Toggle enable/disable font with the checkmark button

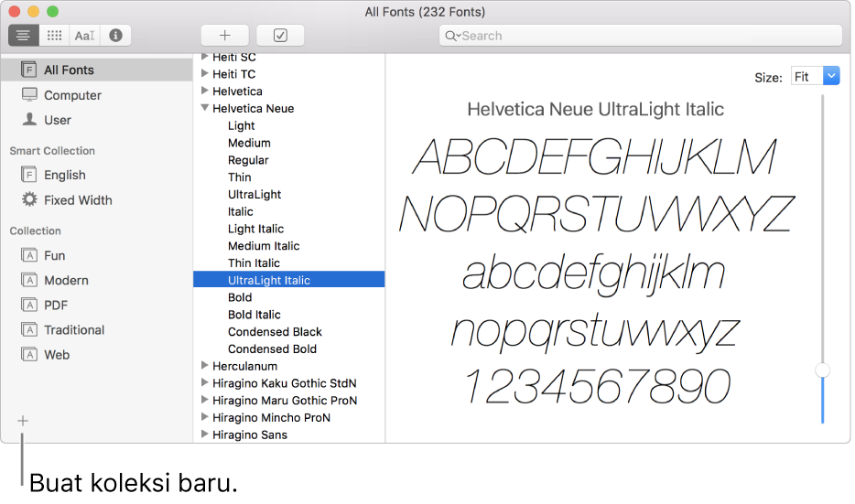(280, 36)
